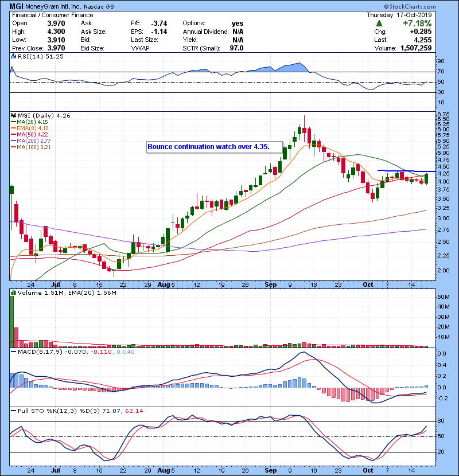Click the Volume panel bar icon
This screenshot has width=459, height=476.
coord(13,292)
